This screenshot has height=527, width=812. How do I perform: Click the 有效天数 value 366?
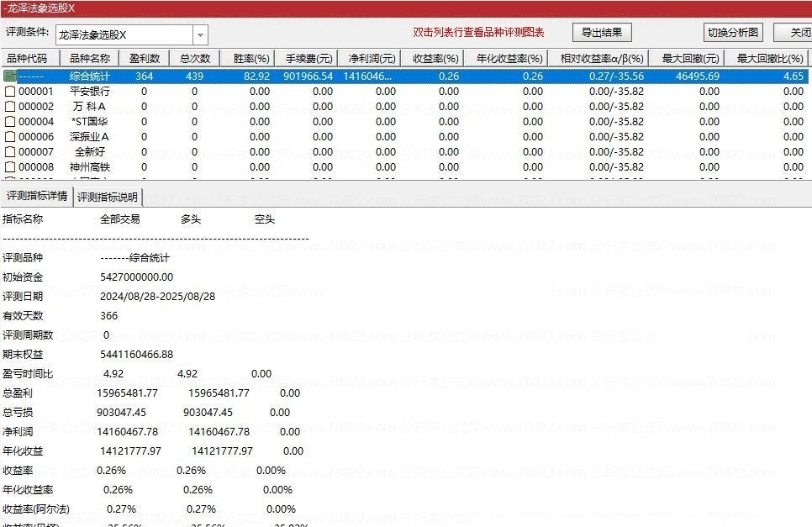point(108,316)
